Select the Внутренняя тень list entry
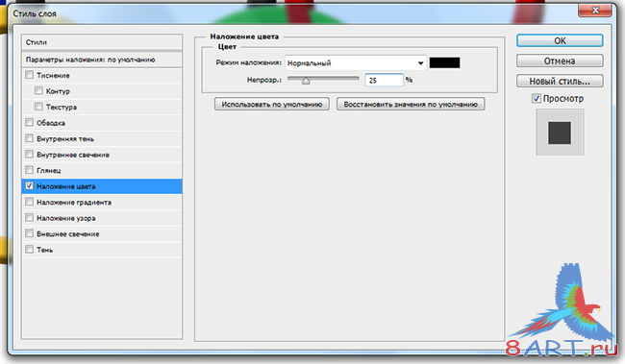Image resolution: width=625 pixels, height=364 pixels. [102, 138]
